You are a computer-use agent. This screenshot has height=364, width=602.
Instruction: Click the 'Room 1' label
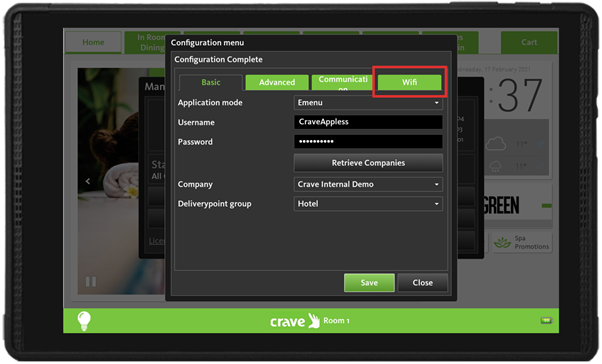point(336,321)
